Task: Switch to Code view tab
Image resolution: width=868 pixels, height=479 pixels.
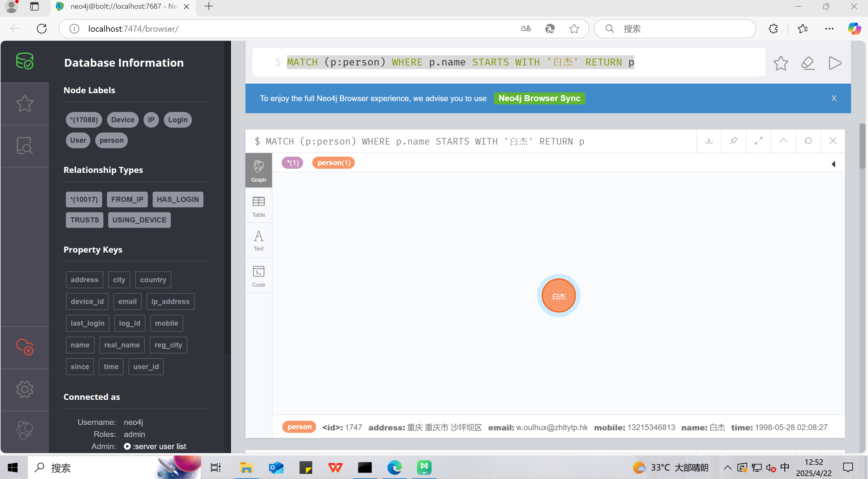Action: point(258,276)
